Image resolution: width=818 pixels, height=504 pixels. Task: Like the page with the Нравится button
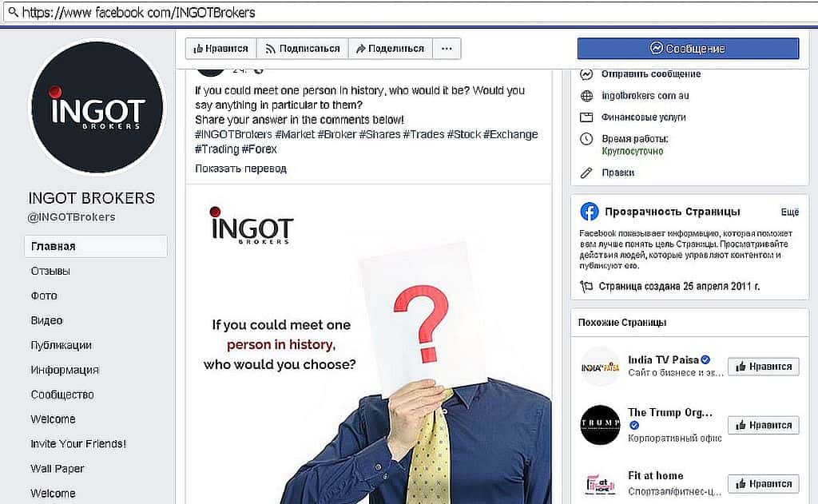tap(220, 49)
